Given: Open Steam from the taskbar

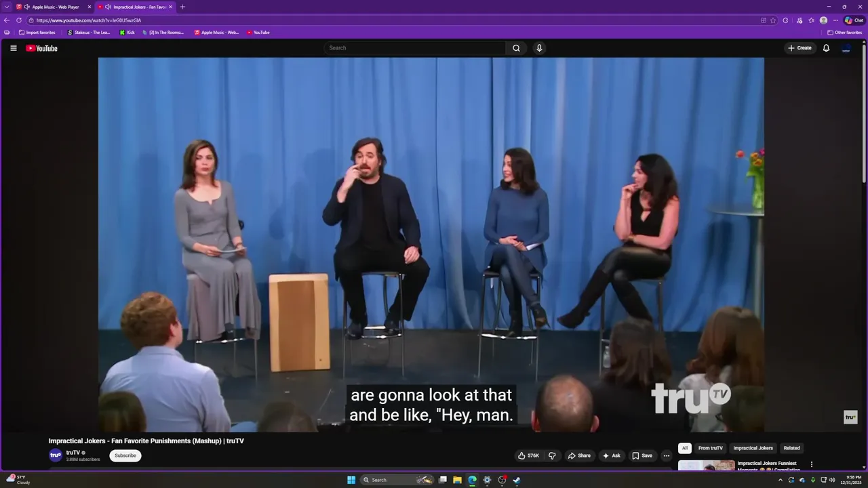Looking at the screenshot, I should (517, 480).
